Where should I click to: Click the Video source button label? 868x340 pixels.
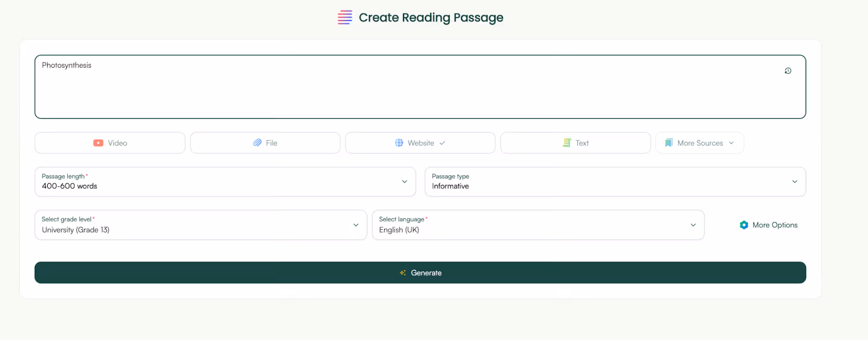(x=117, y=143)
